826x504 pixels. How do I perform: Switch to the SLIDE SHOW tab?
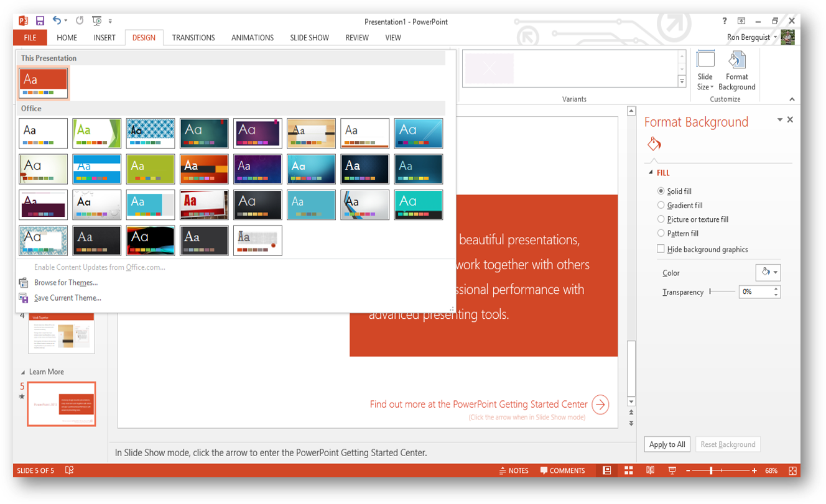[x=310, y=38]
